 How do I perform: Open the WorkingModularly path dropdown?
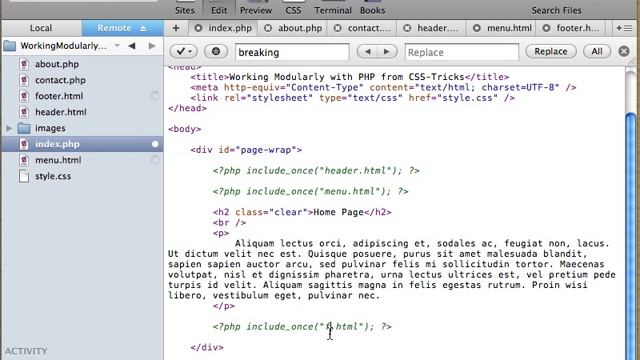[x=117, y=46]
